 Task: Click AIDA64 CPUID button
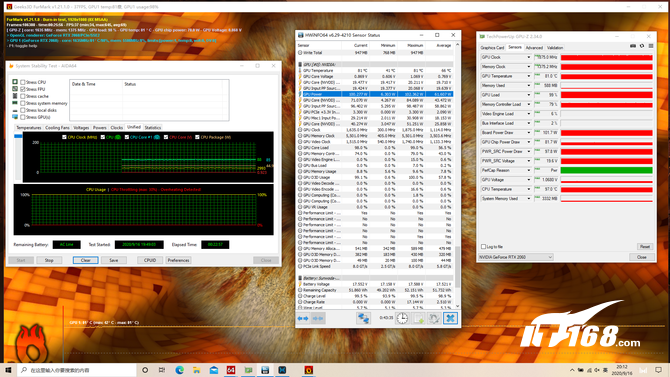(x=150, y=260)
